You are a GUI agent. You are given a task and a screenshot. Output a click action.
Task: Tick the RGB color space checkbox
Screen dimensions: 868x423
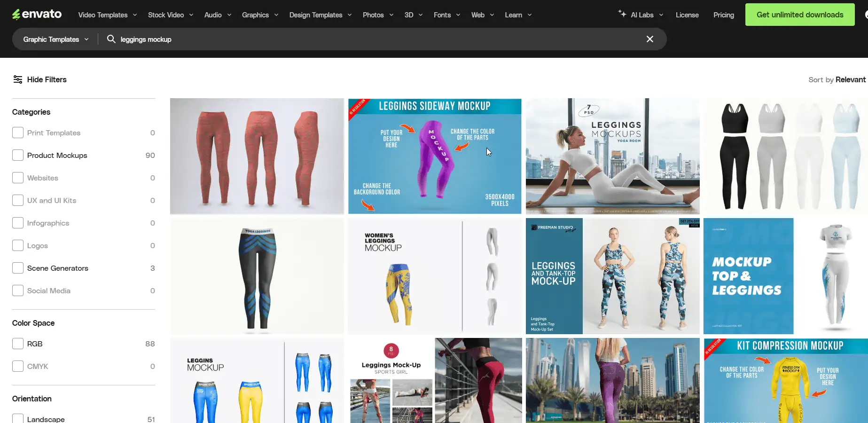pos(18,344)
